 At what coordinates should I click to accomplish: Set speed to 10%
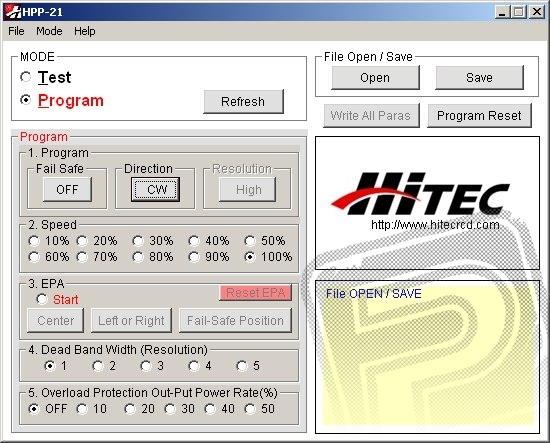click(34, 241)
